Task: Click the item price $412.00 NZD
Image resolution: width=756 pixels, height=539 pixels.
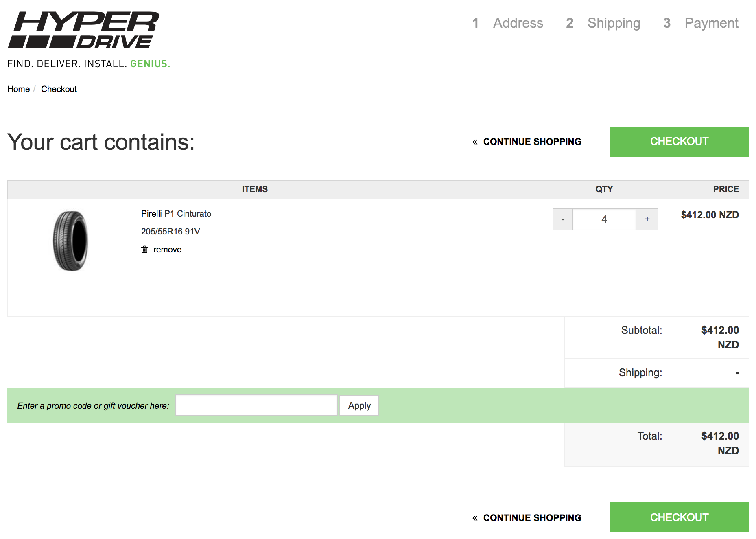Action: [x=710, y=215]
